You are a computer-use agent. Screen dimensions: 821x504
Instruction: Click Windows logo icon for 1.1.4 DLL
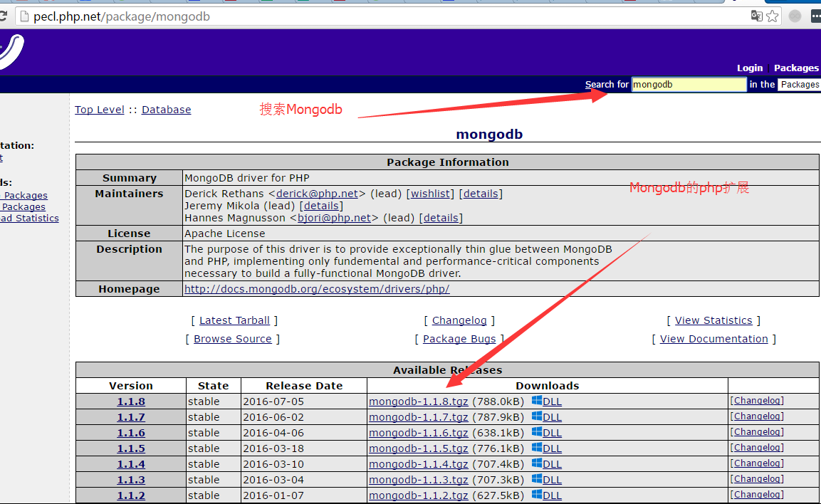(x=537, y=463)
